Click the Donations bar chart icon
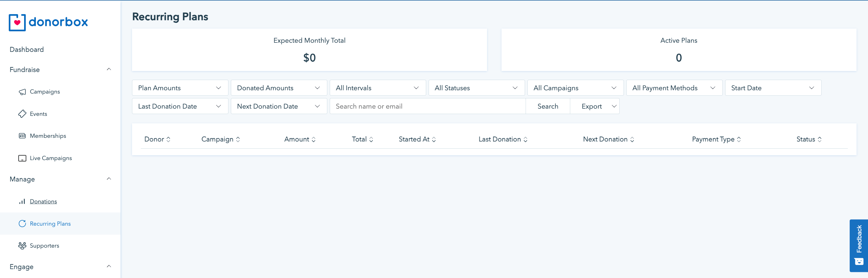The width and height of the screenshot is (868, 278). point(22,202)
